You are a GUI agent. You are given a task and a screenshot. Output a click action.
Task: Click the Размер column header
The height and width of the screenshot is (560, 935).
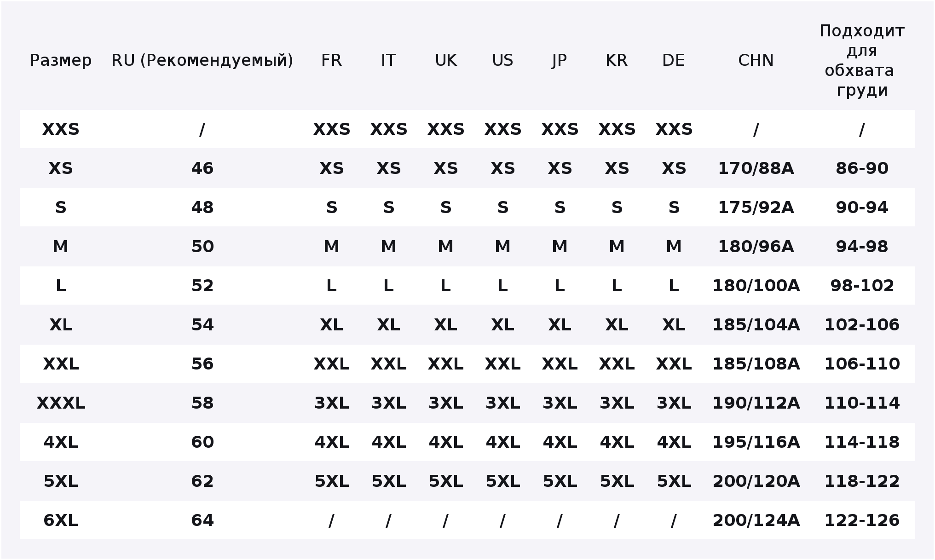pos(61,60)
